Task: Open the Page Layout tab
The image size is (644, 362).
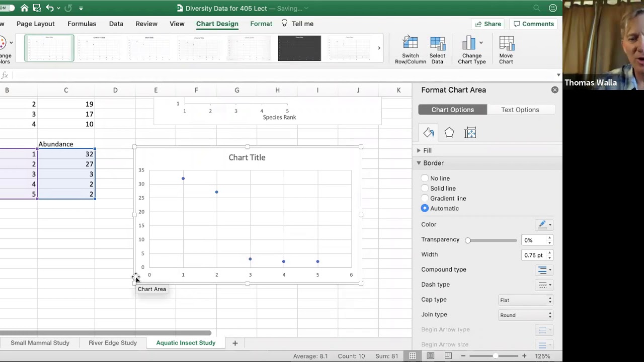Action: pos(36,24)
